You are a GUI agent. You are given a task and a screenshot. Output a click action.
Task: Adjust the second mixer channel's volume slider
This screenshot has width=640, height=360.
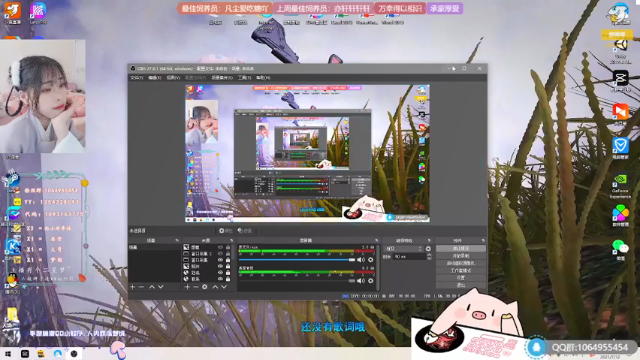pos(297,280)
